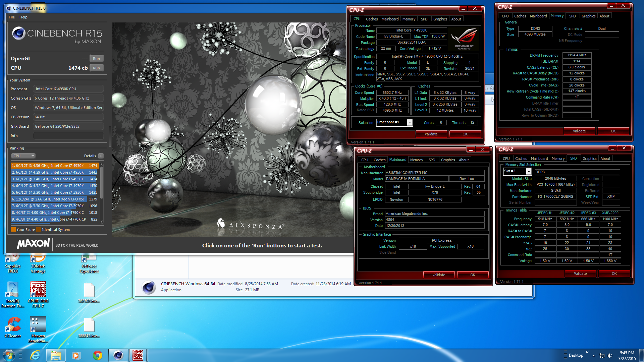Expand the Processor #1 selection dropdown
Viewport: 644px width, 362px height.
(410, 123)
